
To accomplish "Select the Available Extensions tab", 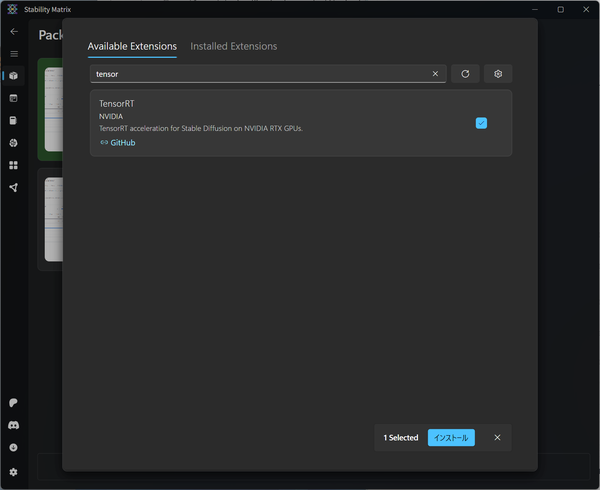I will point(132,46).
